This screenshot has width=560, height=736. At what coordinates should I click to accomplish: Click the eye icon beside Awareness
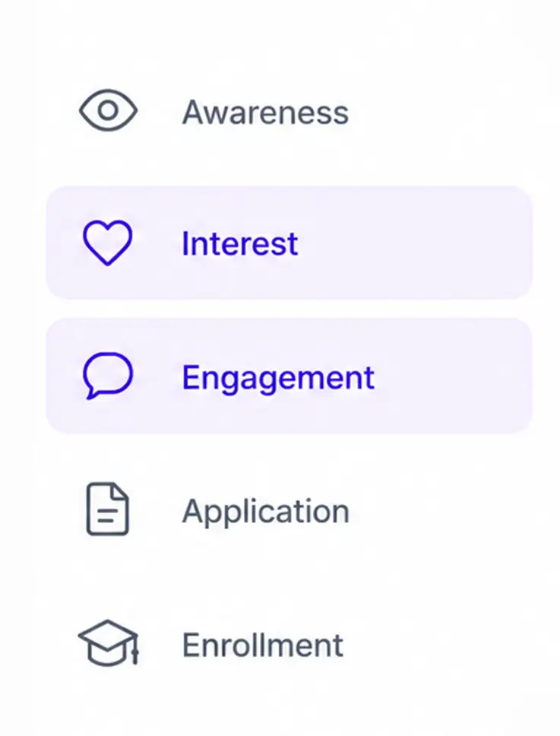pos(108,110)
